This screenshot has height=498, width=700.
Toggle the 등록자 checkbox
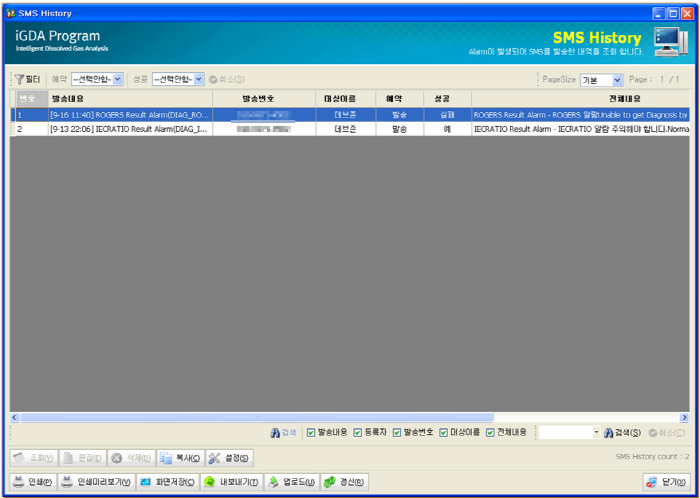[358, 433]
